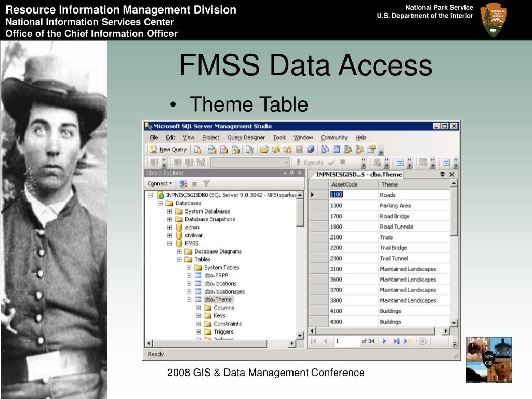The width and height of the screenshot is (532, 399).
Task: Collapse the INPNISCSGISDB0 server node
Action: (151, 195)
